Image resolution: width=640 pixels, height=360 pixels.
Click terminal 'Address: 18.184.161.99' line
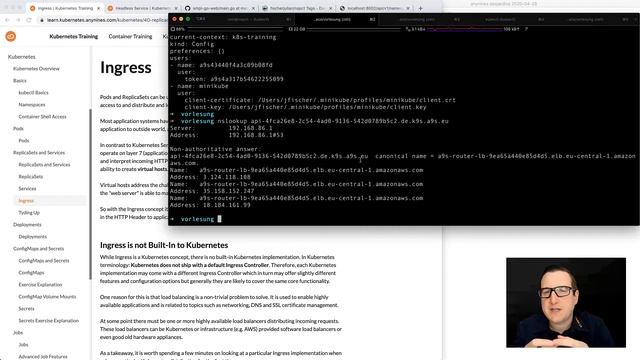(x=210, y=205)
